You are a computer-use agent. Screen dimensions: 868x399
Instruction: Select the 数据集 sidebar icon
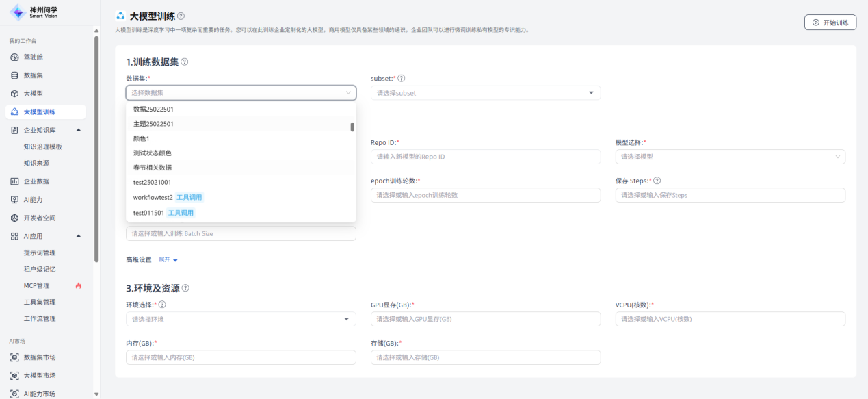[x=15, y=75]
